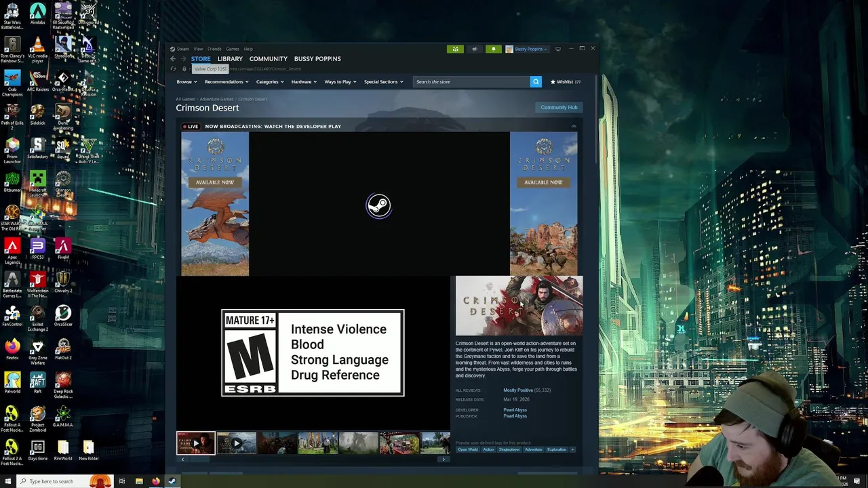Click the Steam taskbar icon
Viewport: 868px width, 488px height.
[172, 481]
